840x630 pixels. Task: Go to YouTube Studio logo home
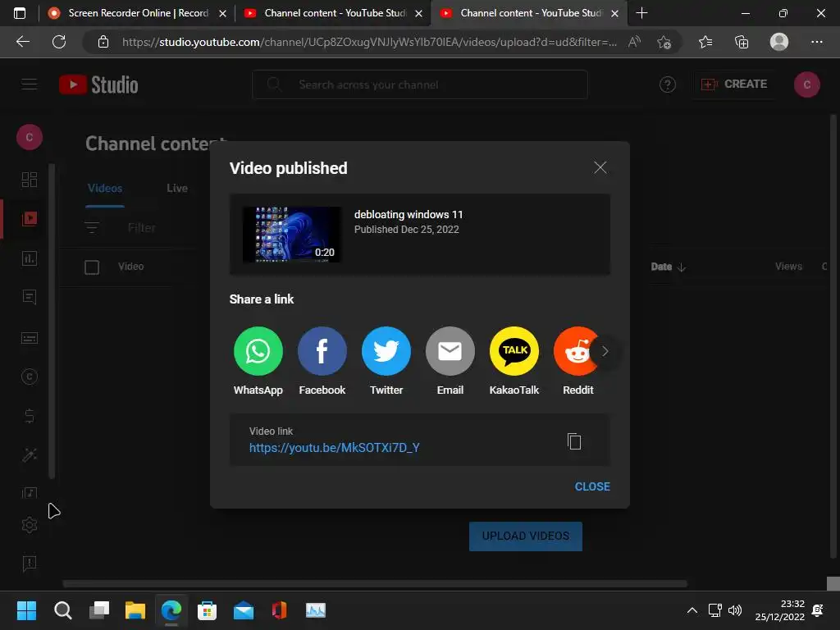pos(98,84)
